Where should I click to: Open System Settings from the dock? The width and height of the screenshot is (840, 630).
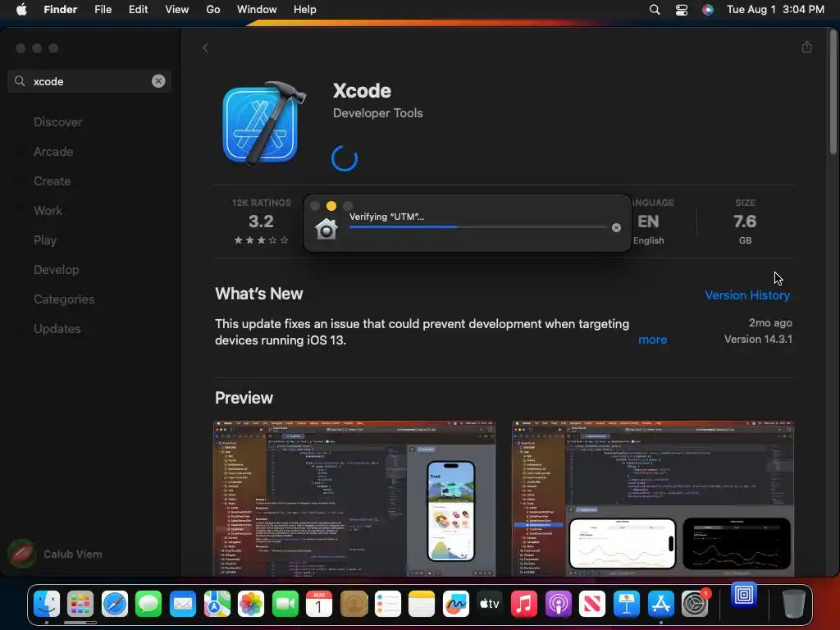click(x=695, y=605)
